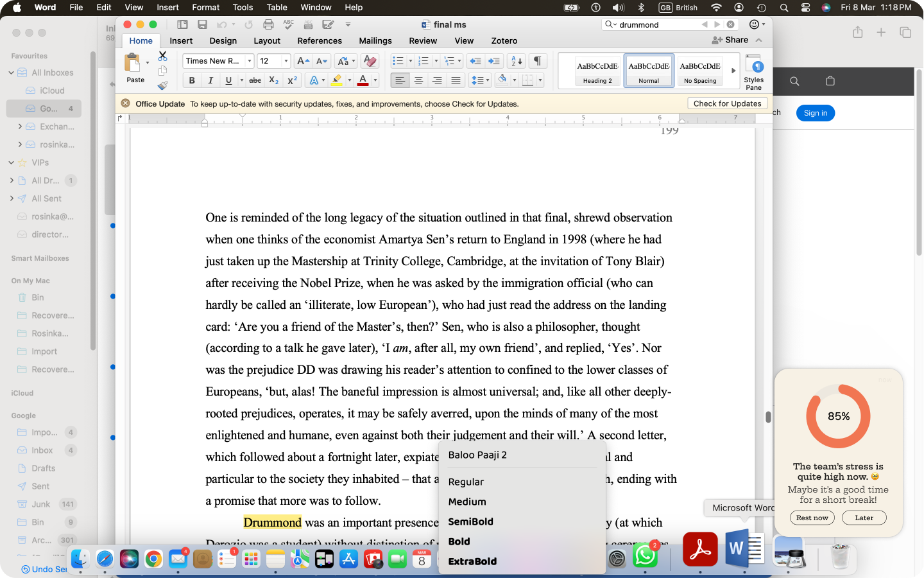Image resolution: width=924 pixels, height=578 pixels.
Task: Toggle strikethrough formatting
Action: click(x=255, y=80)
